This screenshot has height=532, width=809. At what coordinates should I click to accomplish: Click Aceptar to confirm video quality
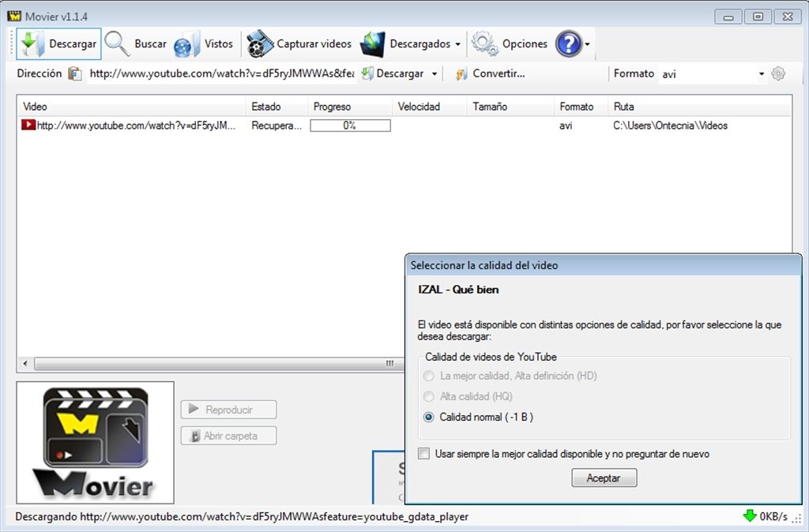tap(604, 478)
